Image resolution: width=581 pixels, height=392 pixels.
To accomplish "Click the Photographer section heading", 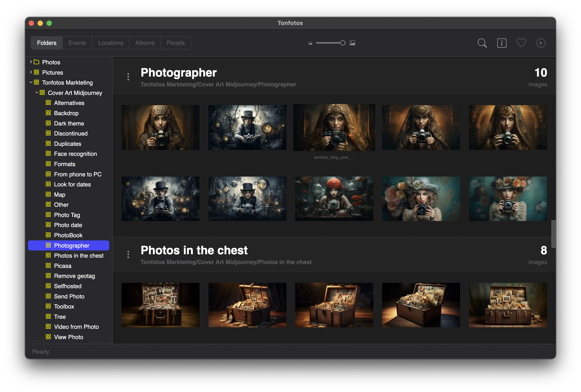I will 179,73.
